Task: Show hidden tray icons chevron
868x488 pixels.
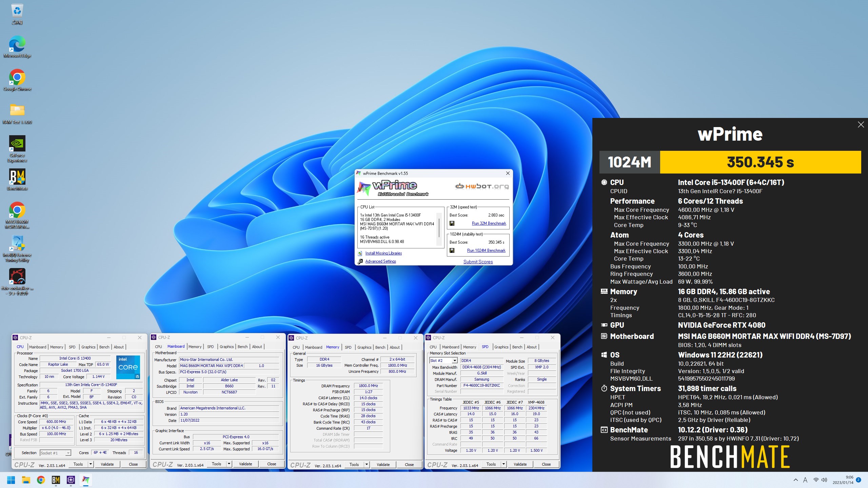Action: [x=795, y=480]
